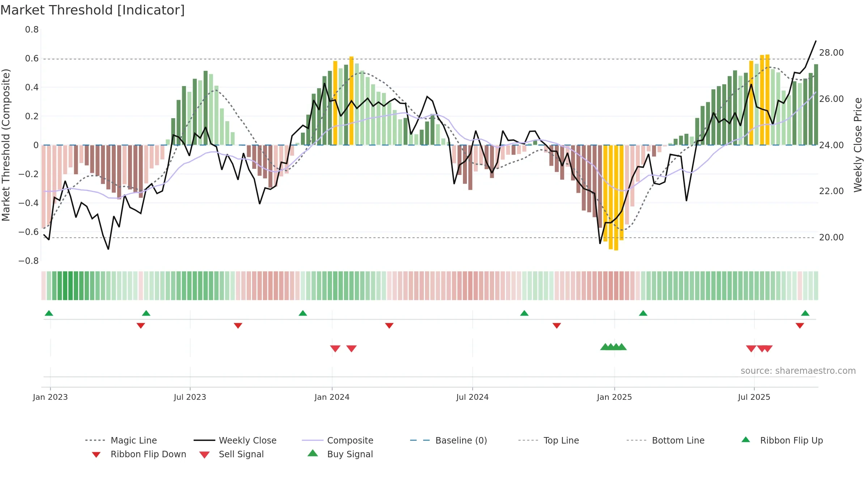Click the 28.00 right axis price label
Image resolution: width=868 pixels, height=488 pixels.
831,53
